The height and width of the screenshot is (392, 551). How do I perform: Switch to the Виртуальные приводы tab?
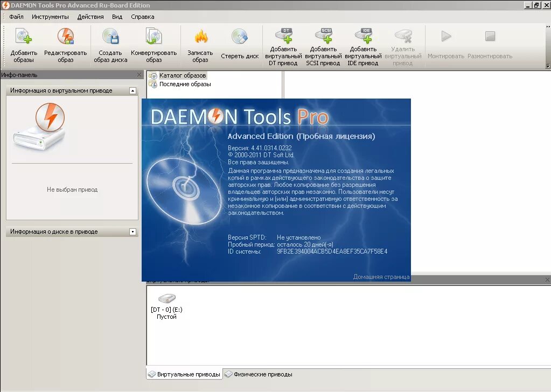coord(184,374)
